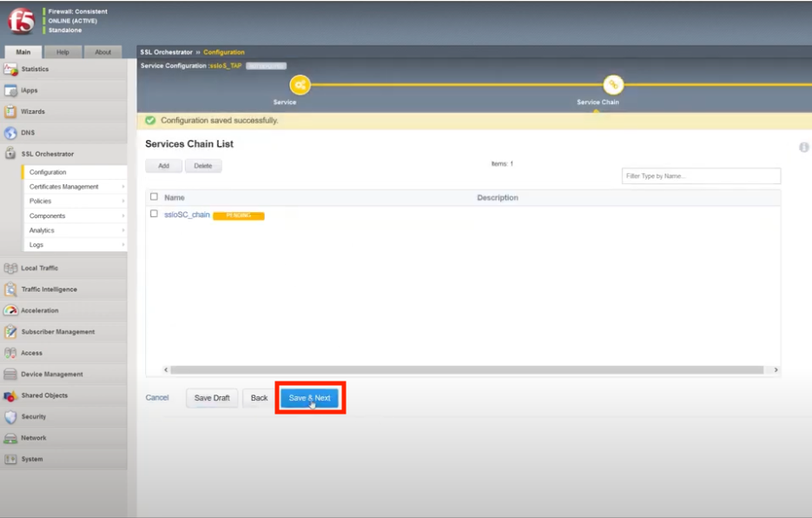Click the Local Traffic icon
The height and width of the screenshot is (518, 812).
pyautogui.click(x=10, y=268)
